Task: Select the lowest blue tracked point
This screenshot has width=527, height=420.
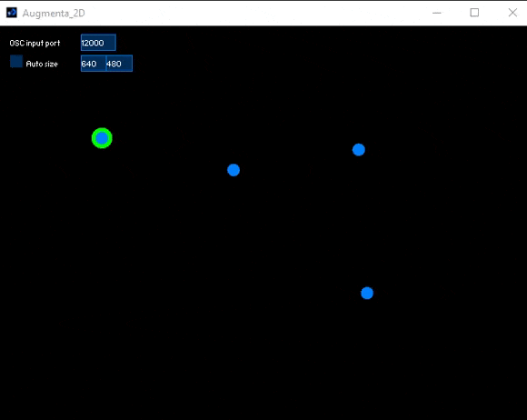Action: (x=367, y=294)
